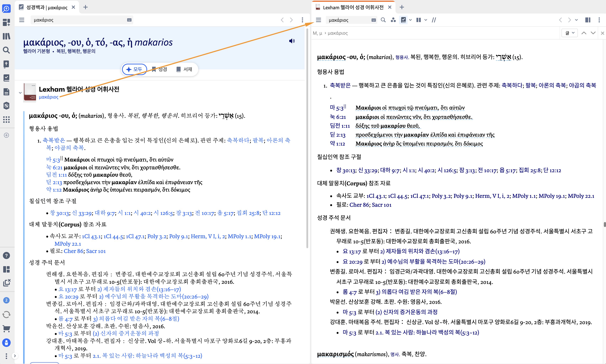The image size is (606, 364).
Task: Open the Lexham lexicon panel hamburger menu
Action: point(318,20)
